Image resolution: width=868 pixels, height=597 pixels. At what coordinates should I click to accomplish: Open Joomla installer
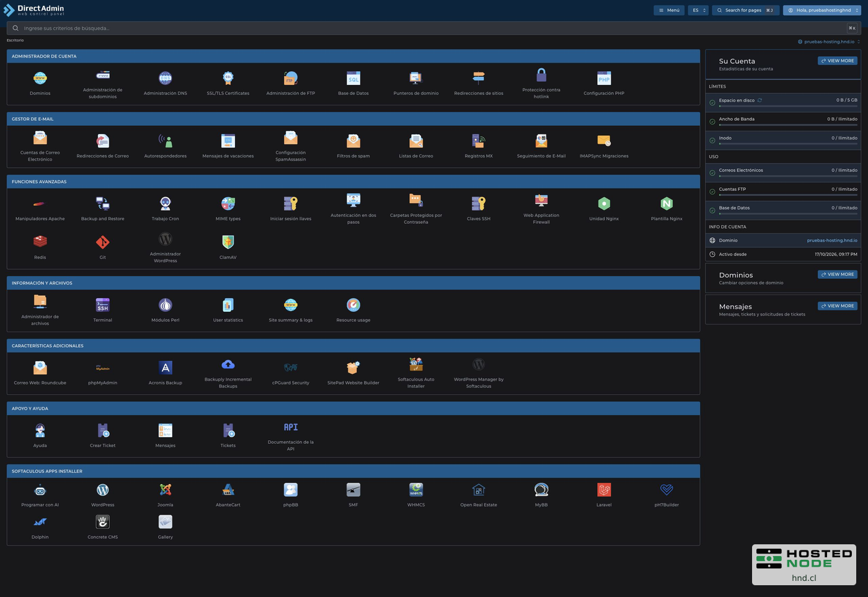165,490
